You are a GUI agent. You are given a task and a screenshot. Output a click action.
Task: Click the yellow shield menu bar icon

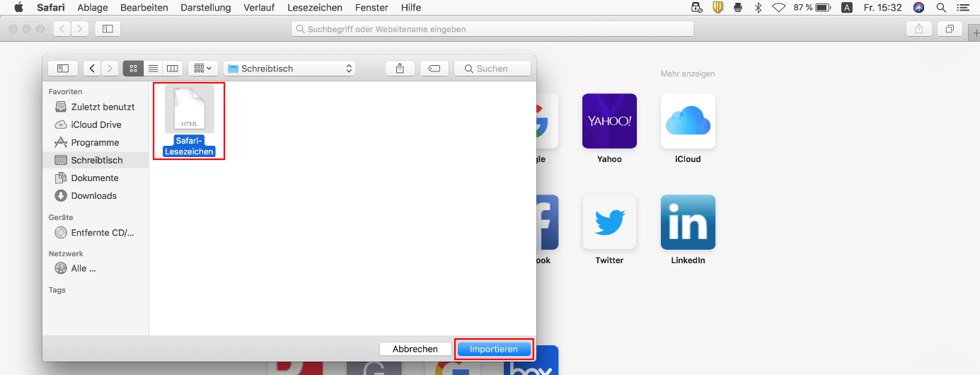717,7
